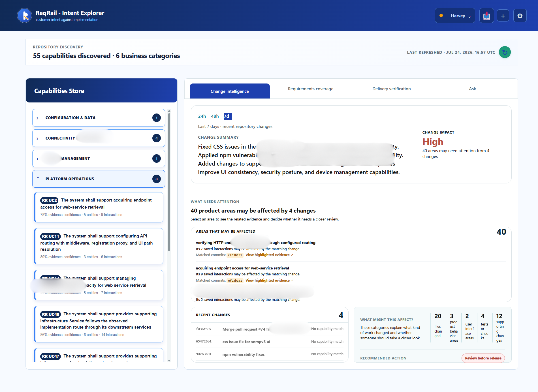View highlighted evidence for verifying HTTP area
Screen dimensions: 538x392
click(269, 255)
